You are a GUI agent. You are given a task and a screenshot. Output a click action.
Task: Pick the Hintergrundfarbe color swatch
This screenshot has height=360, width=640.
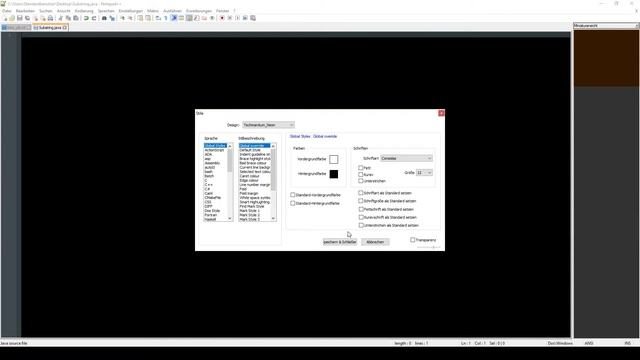point(333,174)
